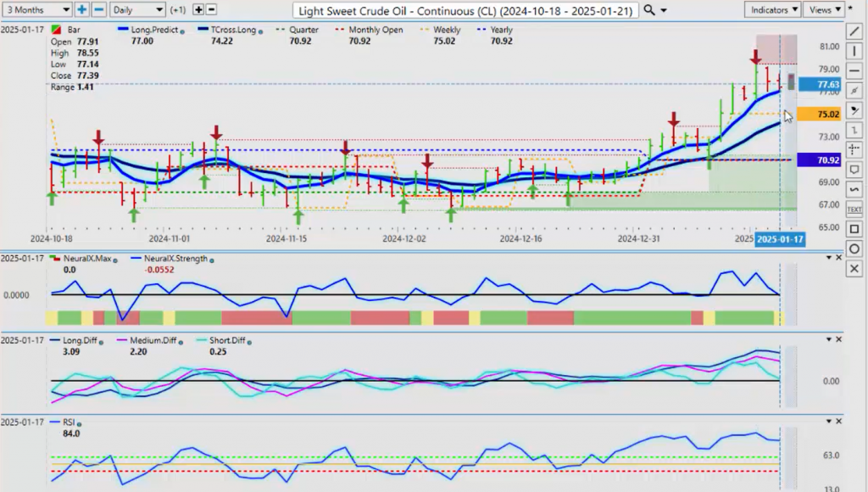Screen dimensions: 868x492
Task: Open the Views menu
Action: click(823, 9)
